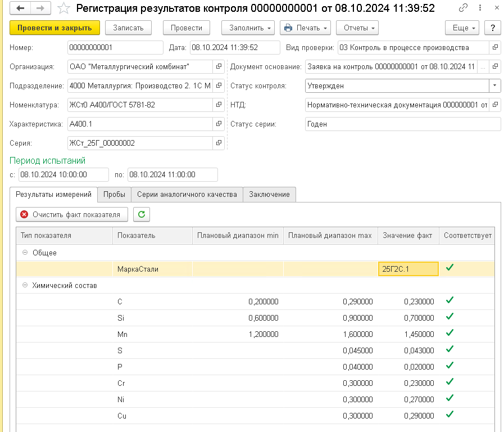Open the Серия field link icon

point(219,143)
